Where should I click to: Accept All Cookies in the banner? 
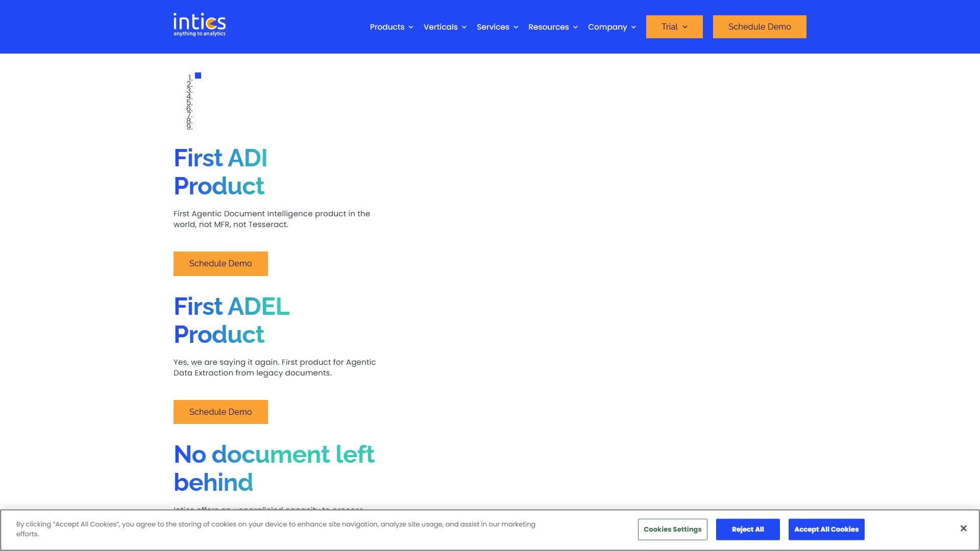click(826, 530)
